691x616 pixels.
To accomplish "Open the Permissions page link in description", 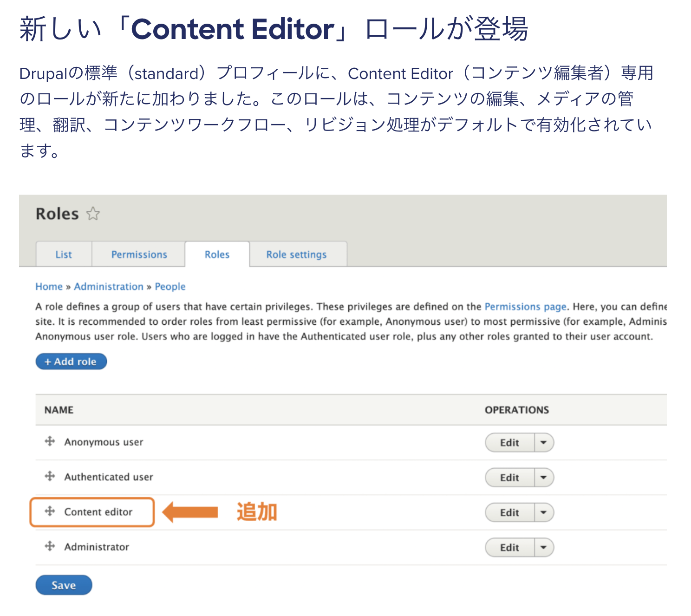I will (x=525, y=307).
